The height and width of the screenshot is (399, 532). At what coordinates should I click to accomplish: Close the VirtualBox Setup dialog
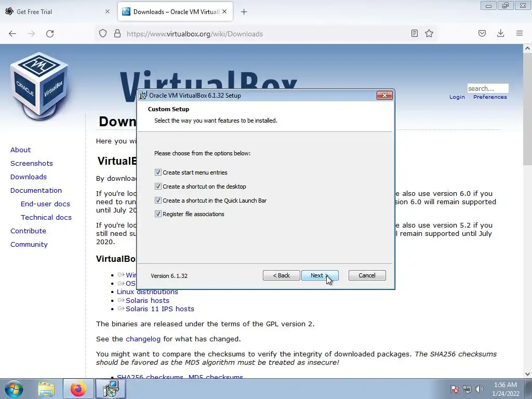(x=384, y=96)
